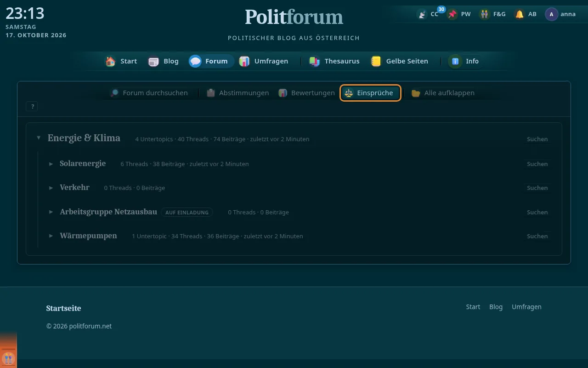Click Suchen in the Solarenergie row
Image resolution: width=588 pixels, height=368 pixels.
coord(537,164)
